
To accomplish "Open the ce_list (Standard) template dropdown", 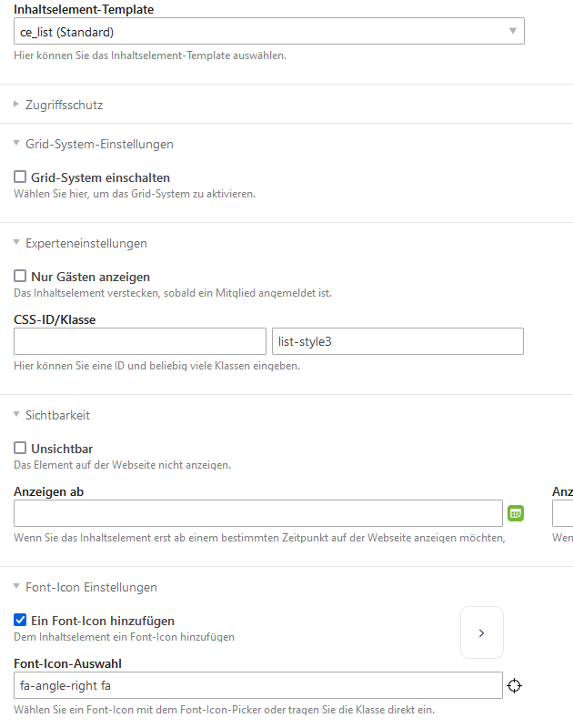I will [269, 31].
